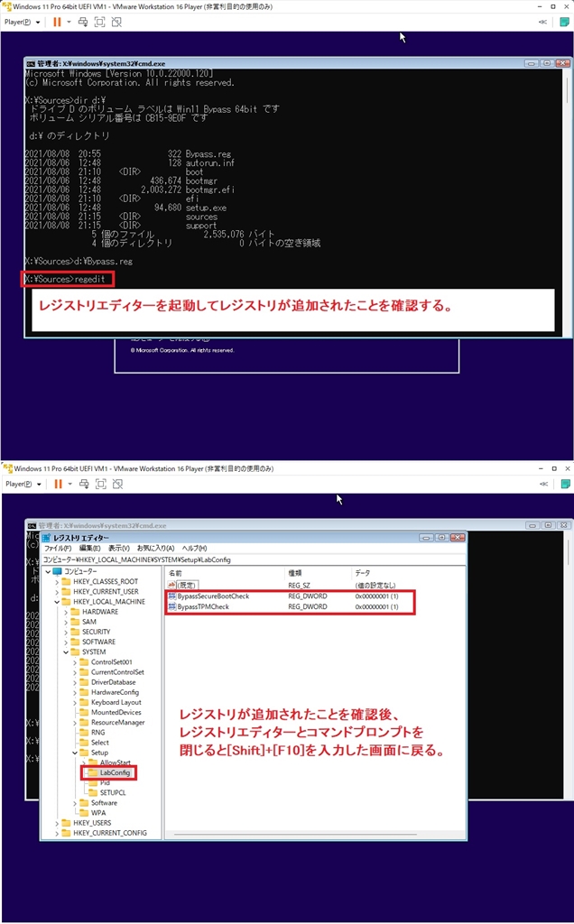The height and width of the screenshot is (924, 574).
Task: Click the << collapse icon above the Registry Editor VM
Action: [x=543, y=484]
